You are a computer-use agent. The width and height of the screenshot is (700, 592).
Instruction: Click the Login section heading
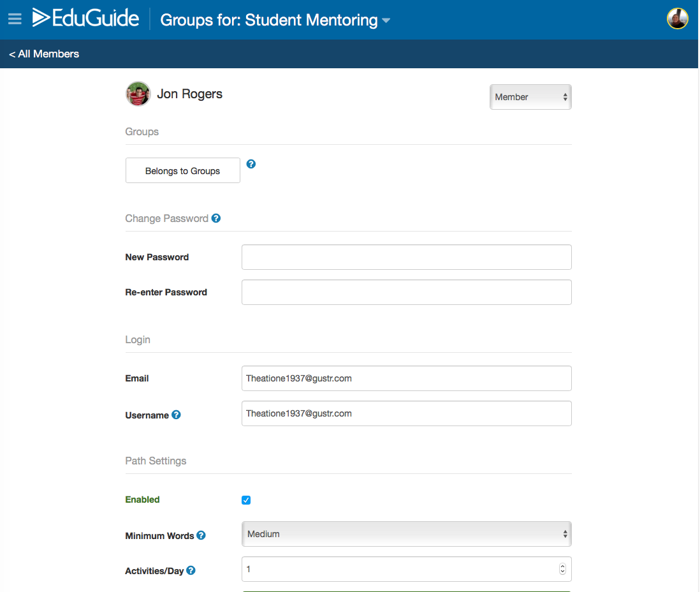click(x=138, y=339)
